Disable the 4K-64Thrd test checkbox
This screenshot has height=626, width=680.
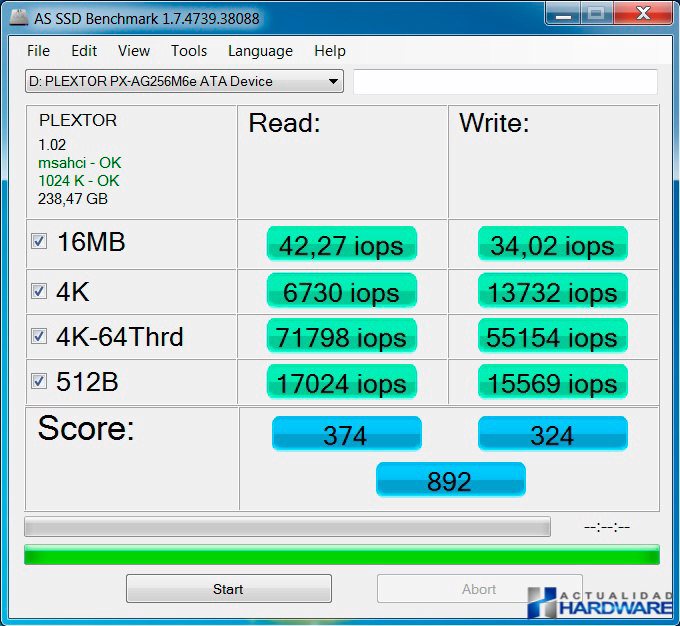coord(39,336)
